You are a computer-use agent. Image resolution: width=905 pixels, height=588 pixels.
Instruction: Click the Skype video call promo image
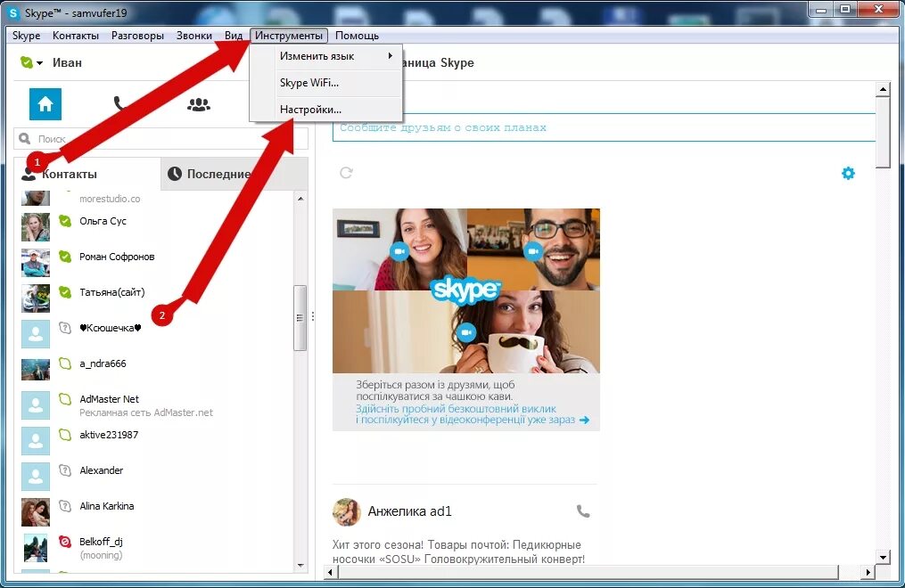466,290
